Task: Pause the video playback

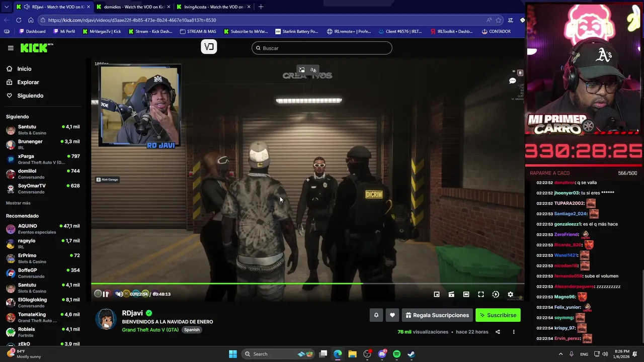Action: click(x=106, y=294)
